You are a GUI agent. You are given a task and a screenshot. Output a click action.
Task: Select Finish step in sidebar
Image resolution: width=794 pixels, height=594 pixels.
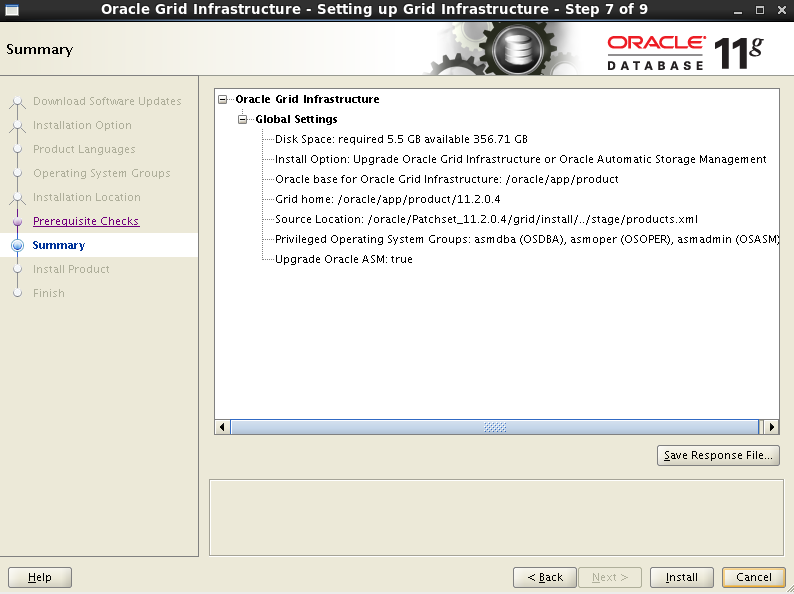coord(49,293)
